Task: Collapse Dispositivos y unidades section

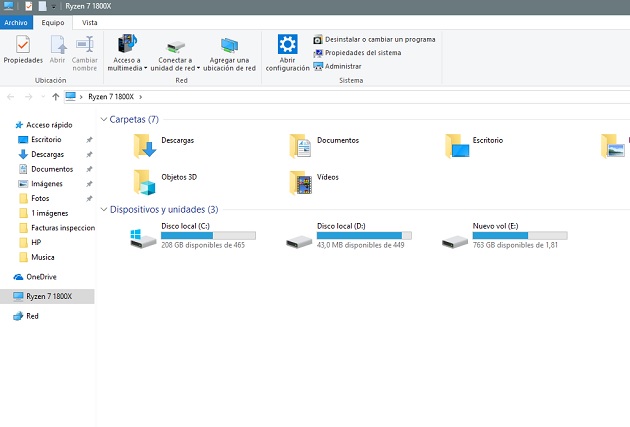Action: pos(104,210)
